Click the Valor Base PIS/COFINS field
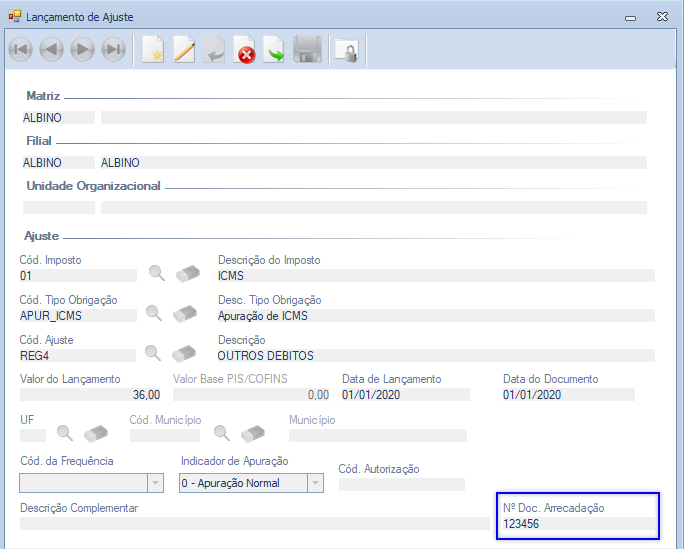684x549 pixels. click(251, 395)
